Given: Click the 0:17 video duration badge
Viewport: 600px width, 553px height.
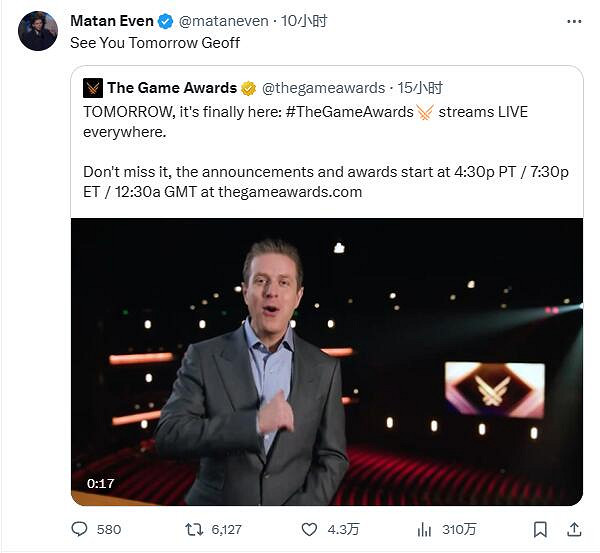Looking at the screenshot, I should pyautogui.click(x=100, y=484).
